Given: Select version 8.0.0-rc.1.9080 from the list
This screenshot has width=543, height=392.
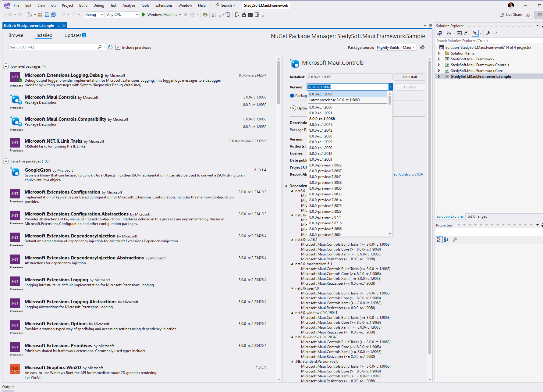Looking at the screenshot, I should click(x=321, y=107).
